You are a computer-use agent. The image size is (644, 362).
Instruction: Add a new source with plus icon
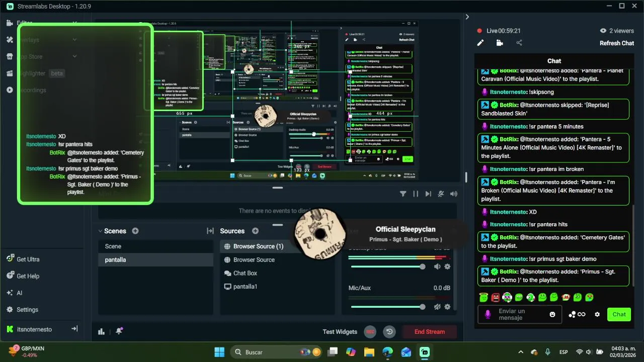coord(255,231)
